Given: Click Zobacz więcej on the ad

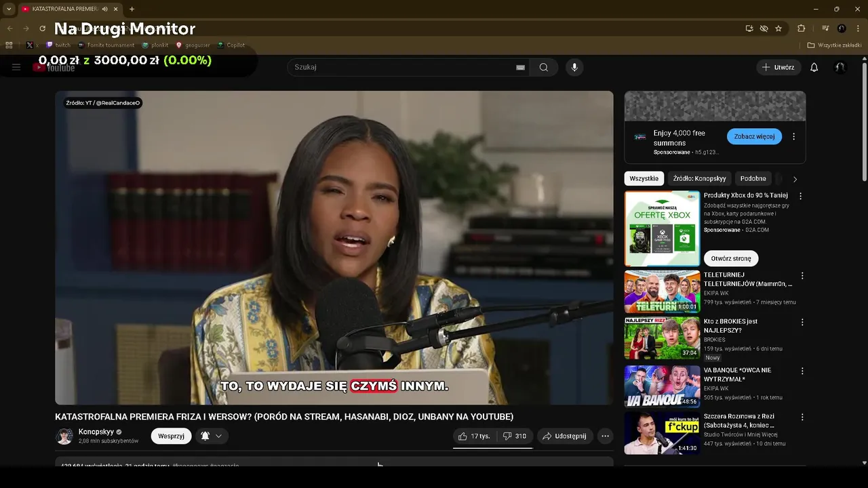Looking at the screenshot, I should click(x=754, y=136).
